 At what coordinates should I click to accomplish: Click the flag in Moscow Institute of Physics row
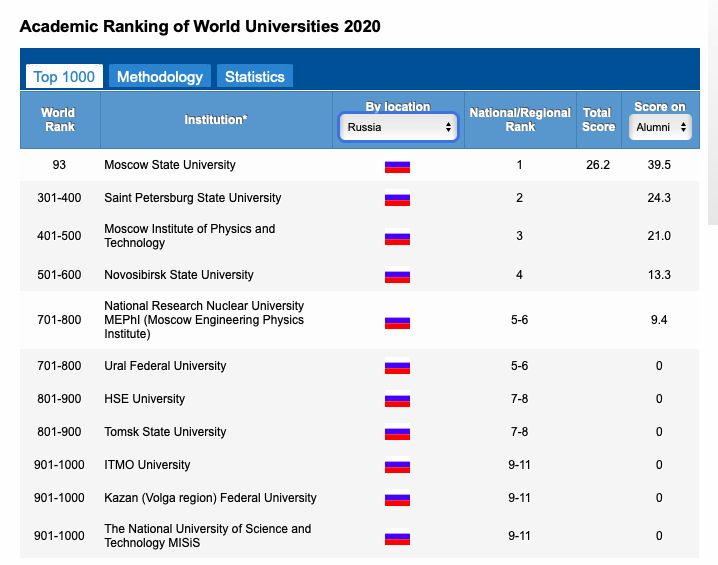point(397,237)
